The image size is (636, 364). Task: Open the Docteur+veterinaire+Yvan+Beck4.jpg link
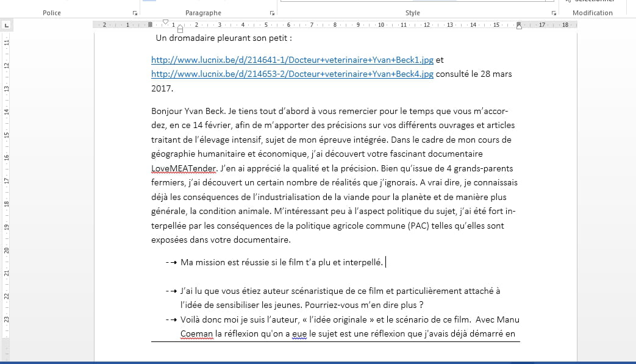292,74
